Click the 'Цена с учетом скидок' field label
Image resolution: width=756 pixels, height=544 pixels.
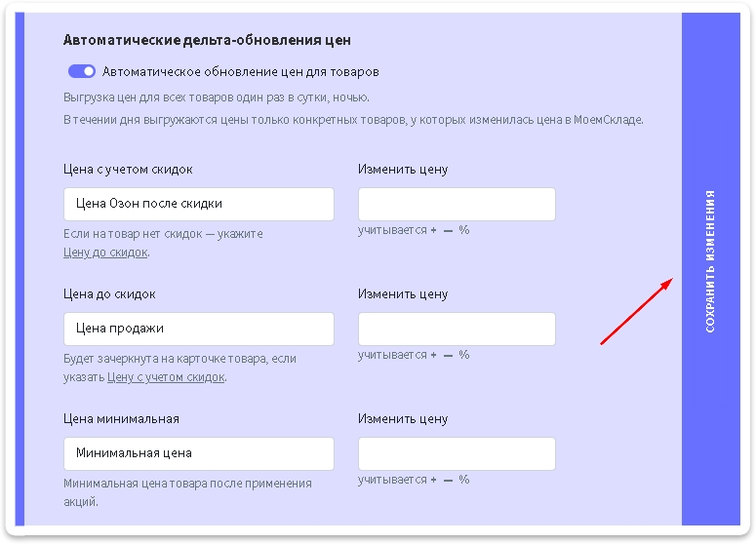click(128, 169)
